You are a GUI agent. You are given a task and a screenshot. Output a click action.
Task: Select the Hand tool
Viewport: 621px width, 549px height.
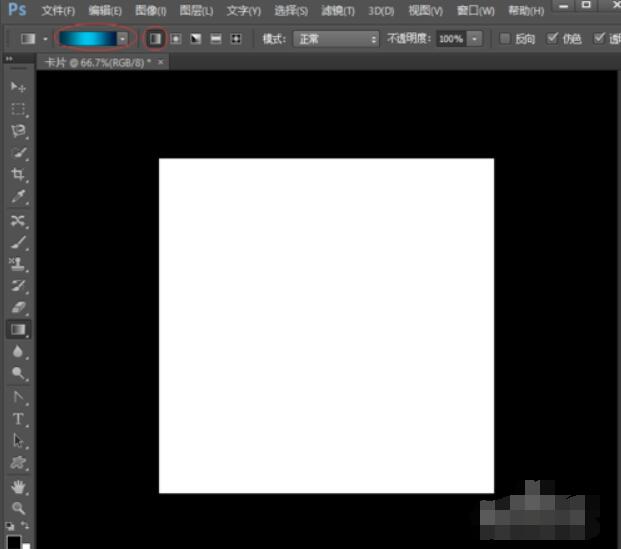tap(18, 486)
